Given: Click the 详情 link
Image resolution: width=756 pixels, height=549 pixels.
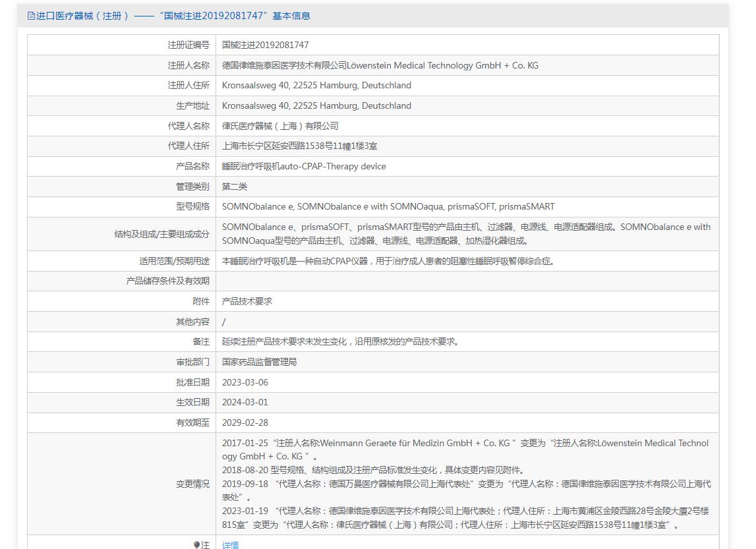Looking at the screenshot, I should coord(230,544).
